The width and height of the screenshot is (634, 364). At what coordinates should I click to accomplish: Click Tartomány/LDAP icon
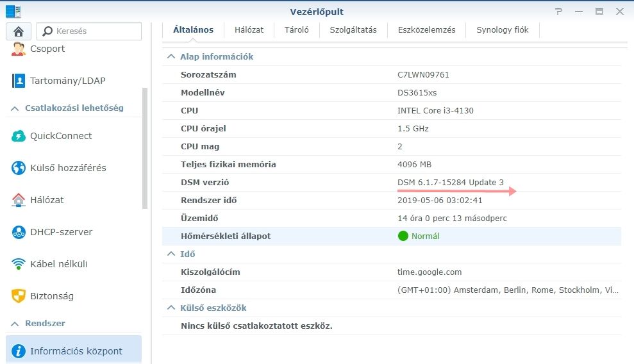19,81
